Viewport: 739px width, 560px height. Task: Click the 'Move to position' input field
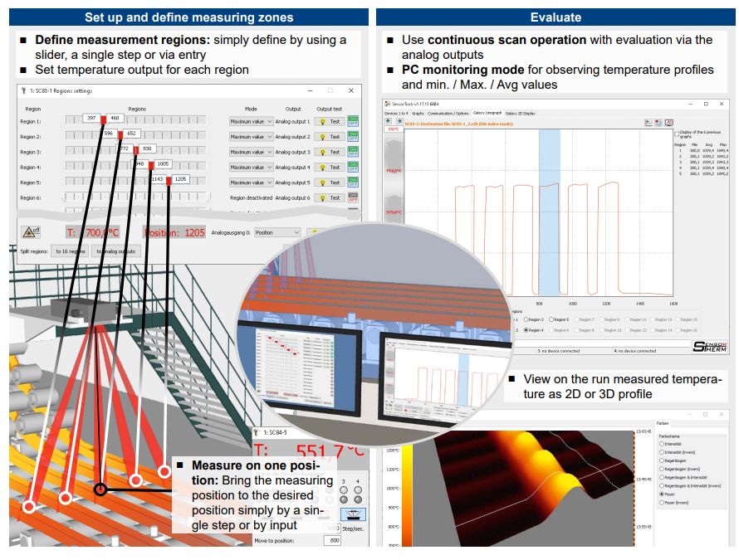pos(331,541)
